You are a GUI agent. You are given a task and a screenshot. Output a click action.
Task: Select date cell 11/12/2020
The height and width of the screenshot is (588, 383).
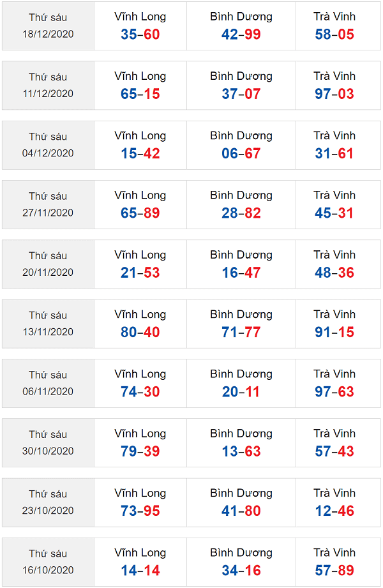point(48,86)
